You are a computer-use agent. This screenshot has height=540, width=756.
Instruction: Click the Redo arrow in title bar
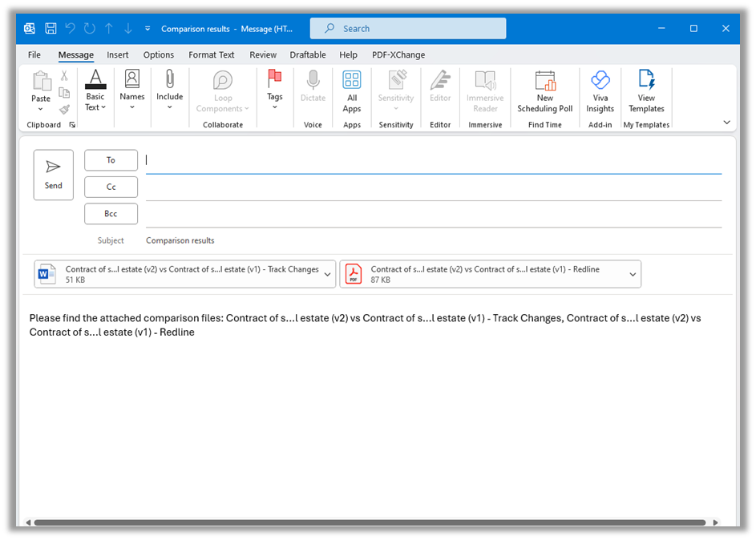(x=90, y=28)
